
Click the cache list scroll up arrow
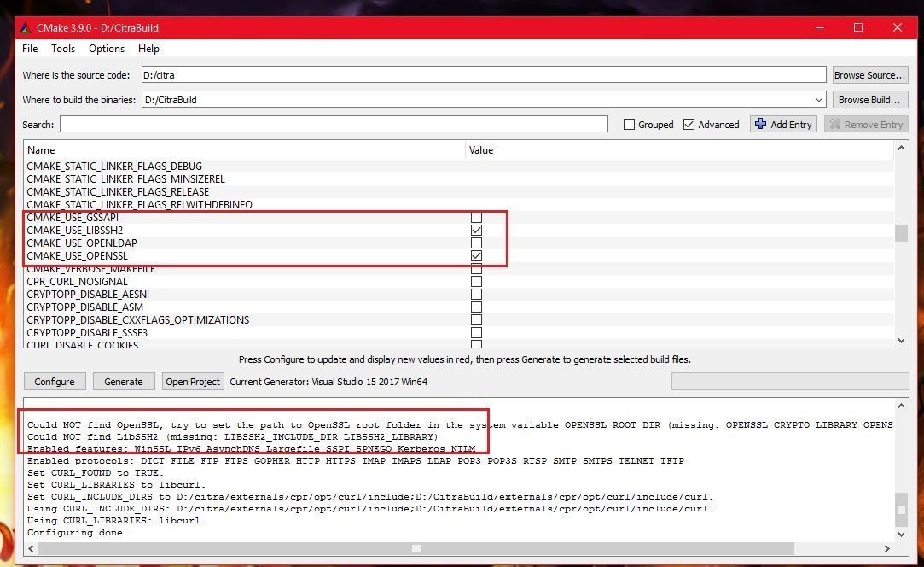click(901, 148)
